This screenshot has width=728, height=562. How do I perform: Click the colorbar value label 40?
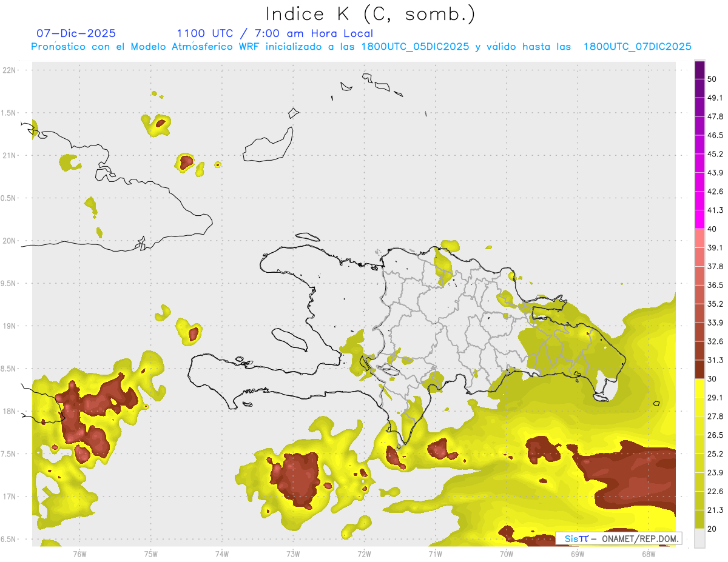click(x=712, y=229)
